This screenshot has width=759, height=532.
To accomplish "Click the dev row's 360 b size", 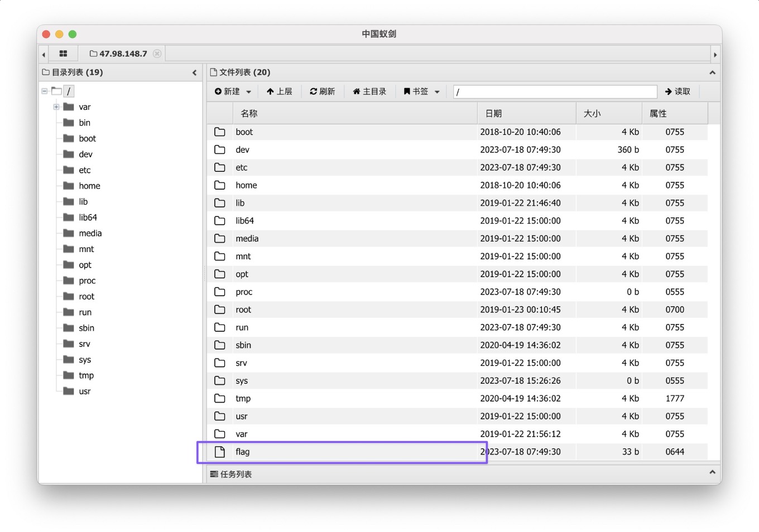I will (628, 149).
